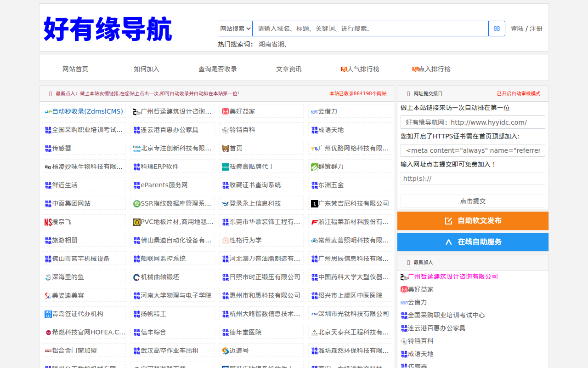Click the edit icon on 自助软文发布

tap(449, 221)
